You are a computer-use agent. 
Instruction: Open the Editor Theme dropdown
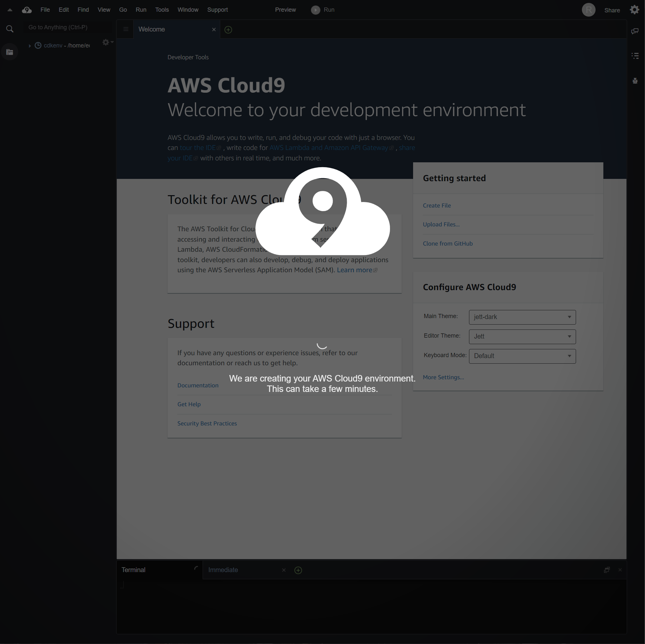(x=522, y=336)
